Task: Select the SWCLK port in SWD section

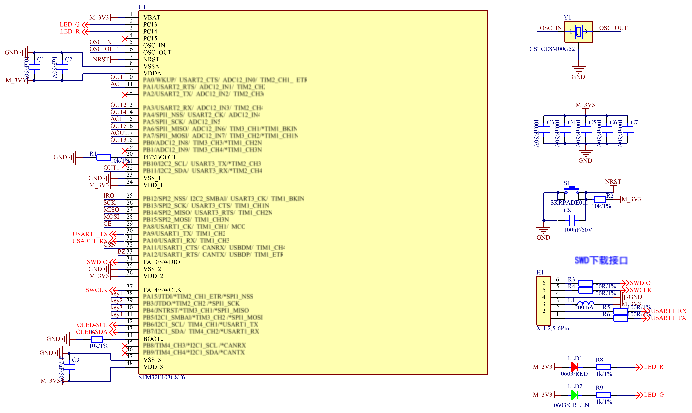Action: tap(636, 290)
